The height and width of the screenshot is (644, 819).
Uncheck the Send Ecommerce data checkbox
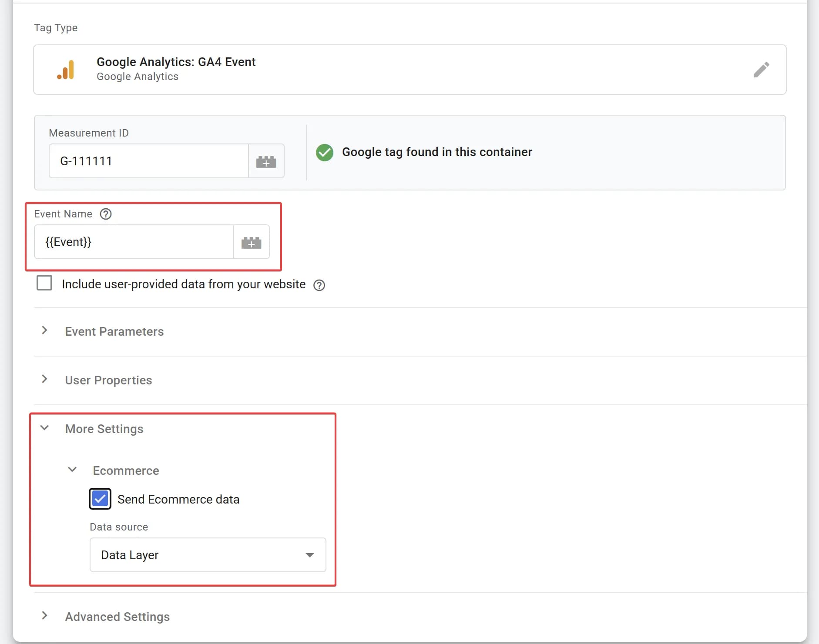[100, 499]
